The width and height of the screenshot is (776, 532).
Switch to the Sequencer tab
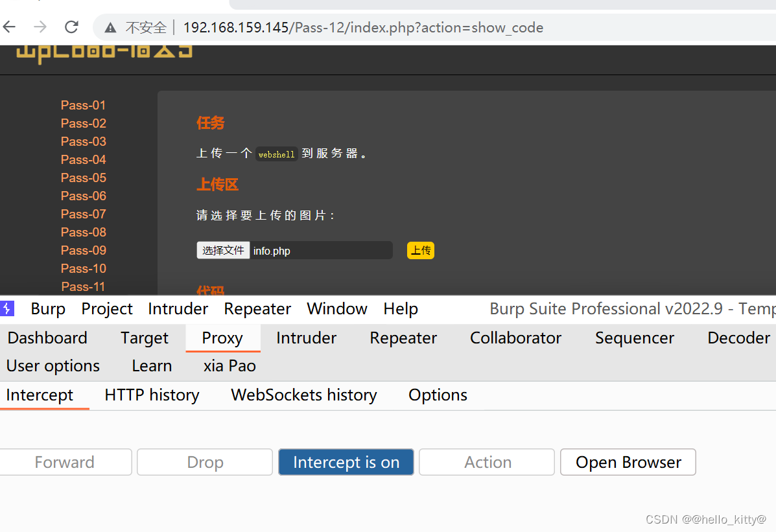pyautogui.click(x=635, y=338)
